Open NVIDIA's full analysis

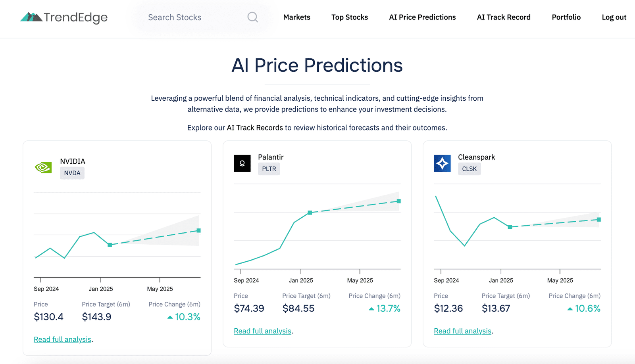[62, 339]
